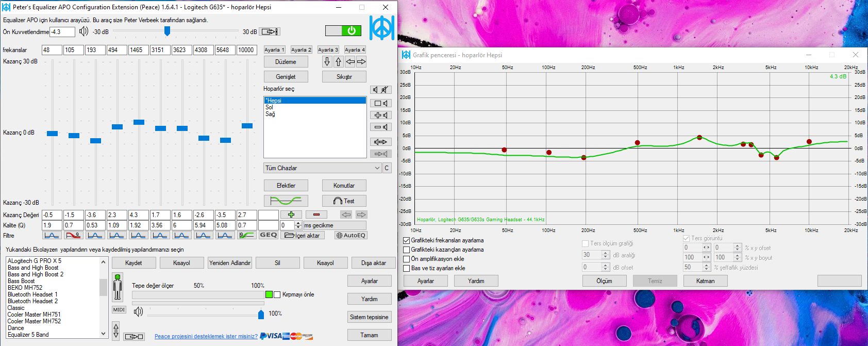Screen dimensions: 868x346
Task: Toggle Ters görüntü checkbox
Action: pos(686,238)
